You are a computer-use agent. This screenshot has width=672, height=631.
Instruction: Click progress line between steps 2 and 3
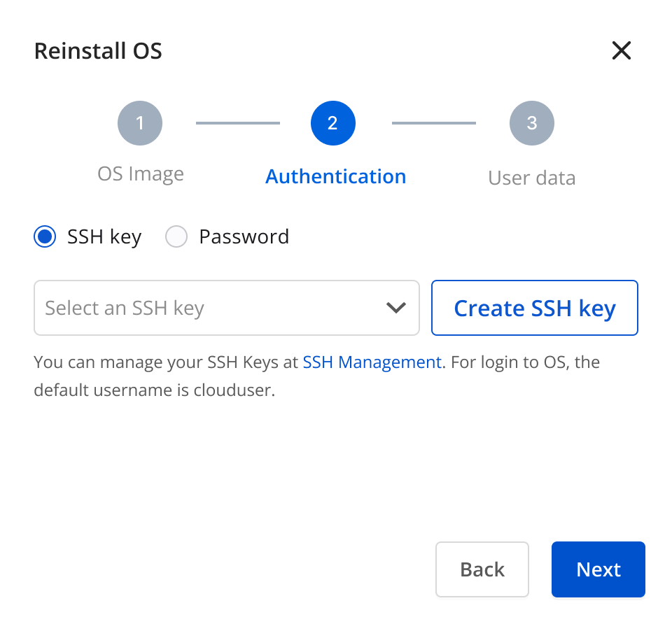point(434,123)
